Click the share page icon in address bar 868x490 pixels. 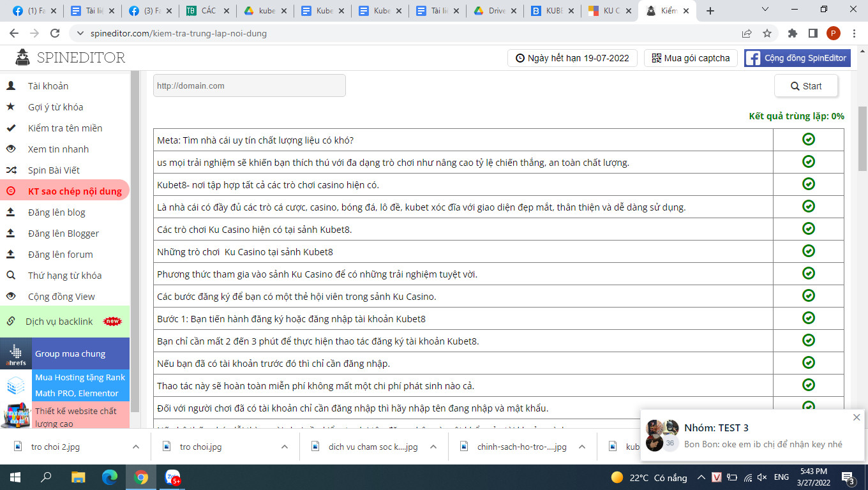click(747, 33)
